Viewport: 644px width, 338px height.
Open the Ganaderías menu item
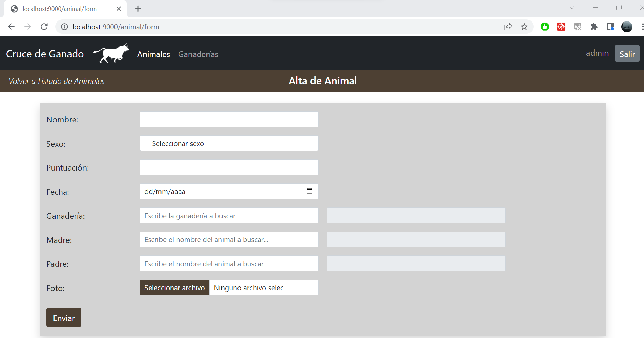pyautogui.click(x=198, y=54)
